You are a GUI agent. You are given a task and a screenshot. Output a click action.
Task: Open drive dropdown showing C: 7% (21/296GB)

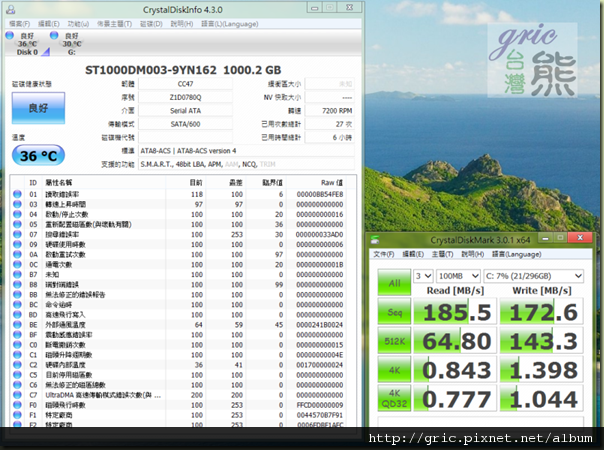pyautogui.click(x=534, y=276)
